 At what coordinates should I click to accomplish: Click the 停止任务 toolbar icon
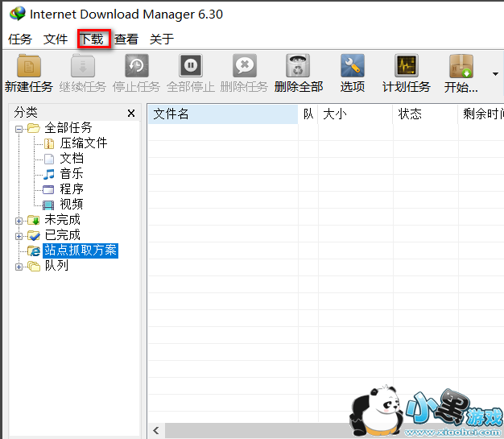point(137,66)
